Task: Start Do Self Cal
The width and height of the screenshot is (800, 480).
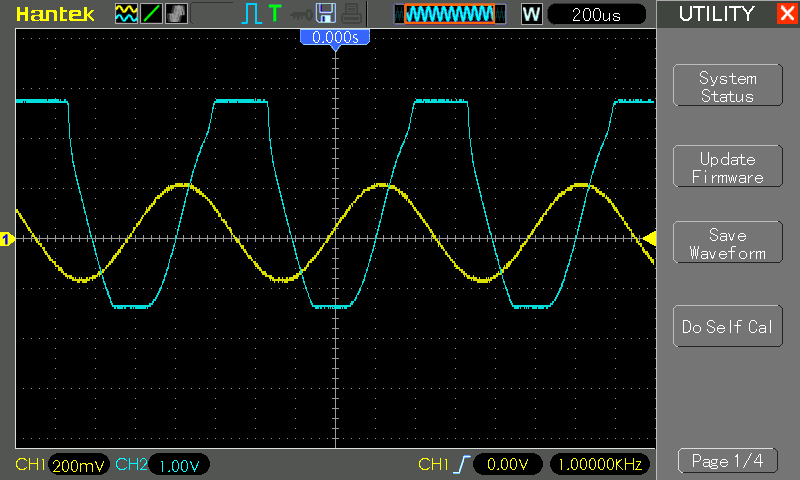Action: point(728,326)
